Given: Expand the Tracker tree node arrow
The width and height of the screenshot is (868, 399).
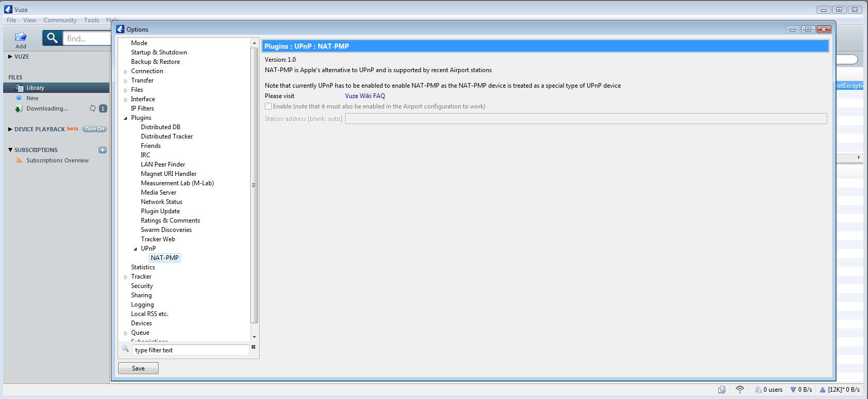Looking at the screenshot, I should pos(125,277).
